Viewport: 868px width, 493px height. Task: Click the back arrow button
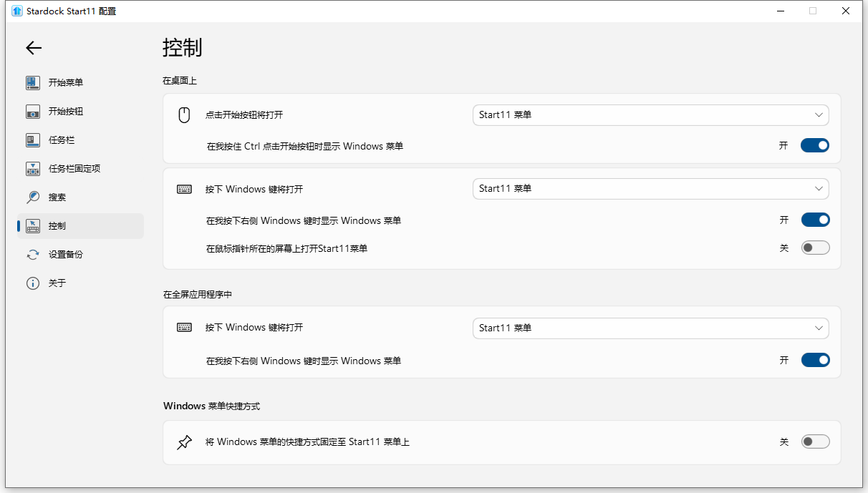[x=33, y=48]
